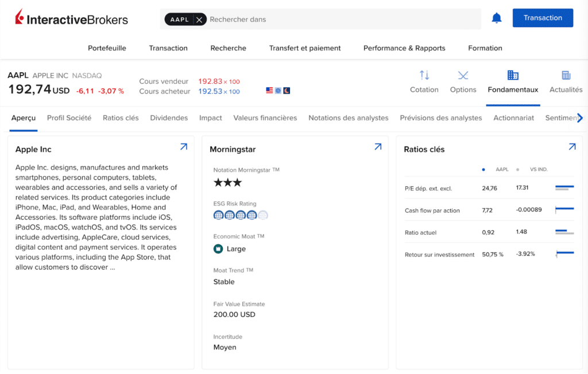Open the Recherche menu
The image size is (588, 374).
click(x=228, y=48)
